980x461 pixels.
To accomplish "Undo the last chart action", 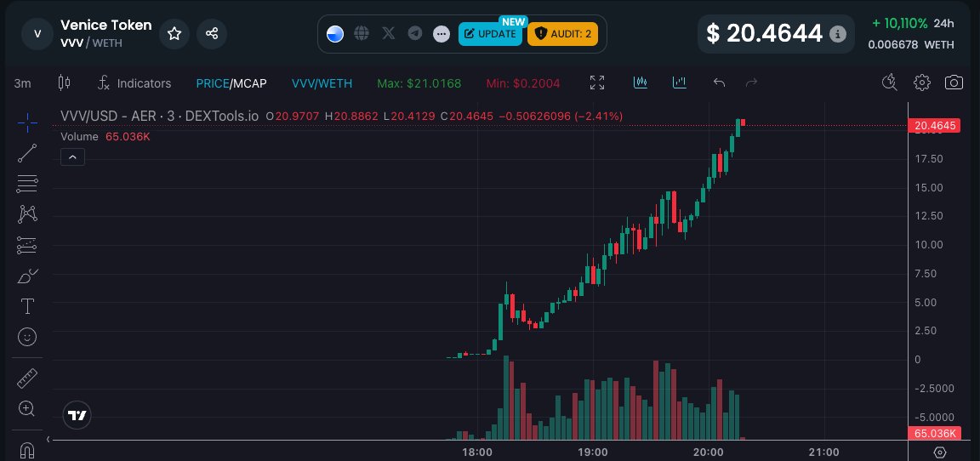I will 720,83.
